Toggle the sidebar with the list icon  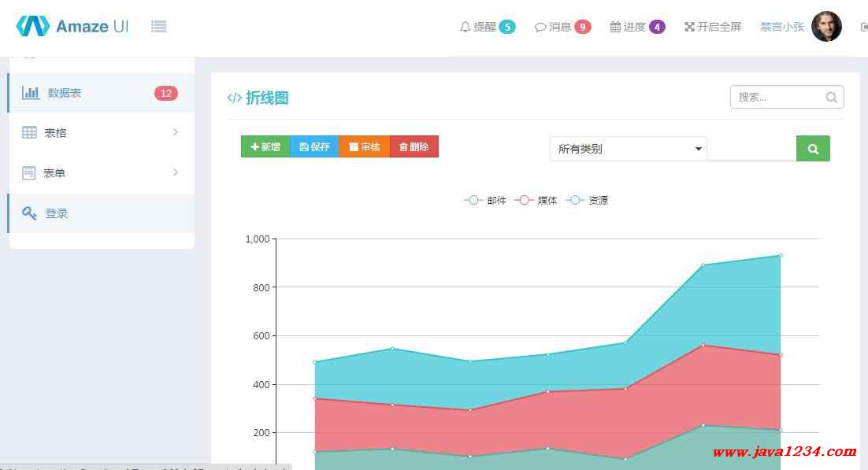click(x=159, y=26)
